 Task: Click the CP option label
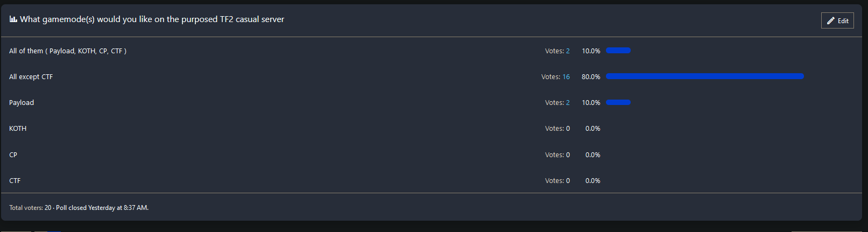13,155
